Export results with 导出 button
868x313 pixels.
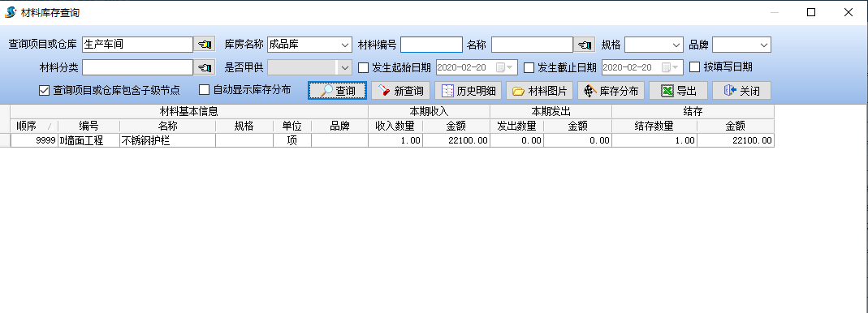[x=678, y=91]
